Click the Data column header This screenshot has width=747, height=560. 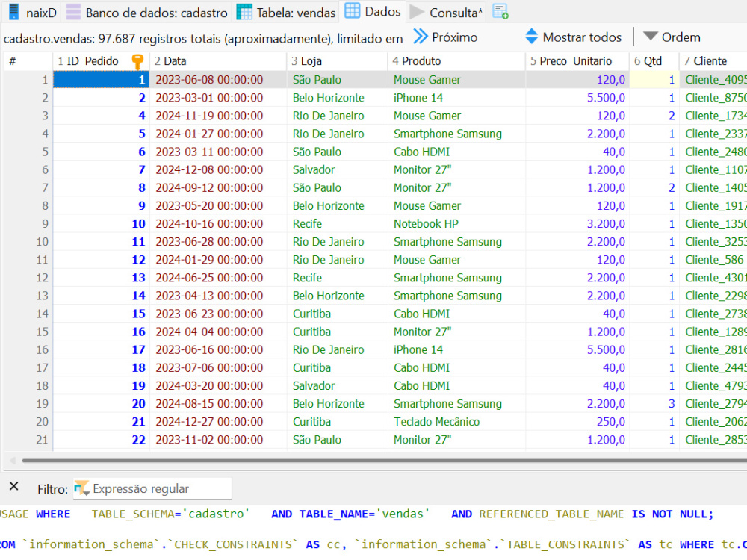(218, 61)
